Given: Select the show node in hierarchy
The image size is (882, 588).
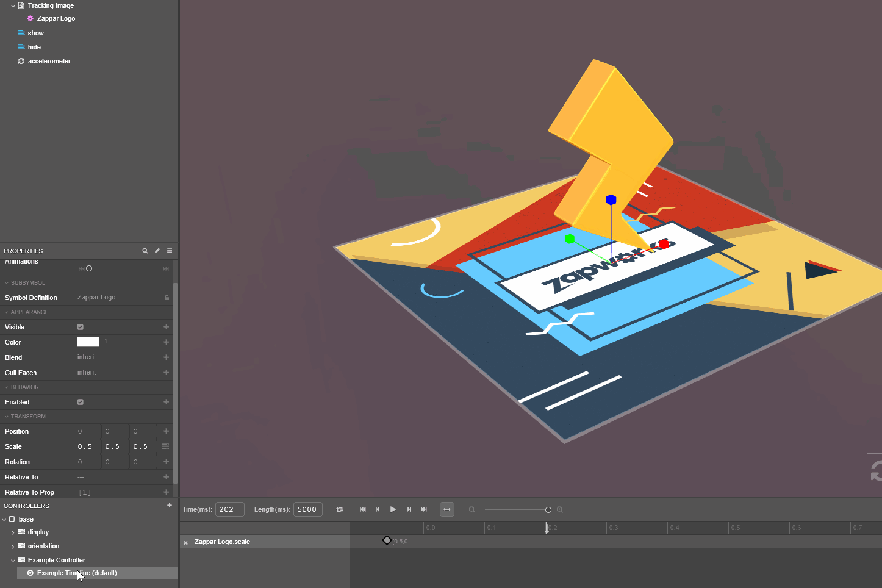Looking at the screenshot, I should coord(35,33).
